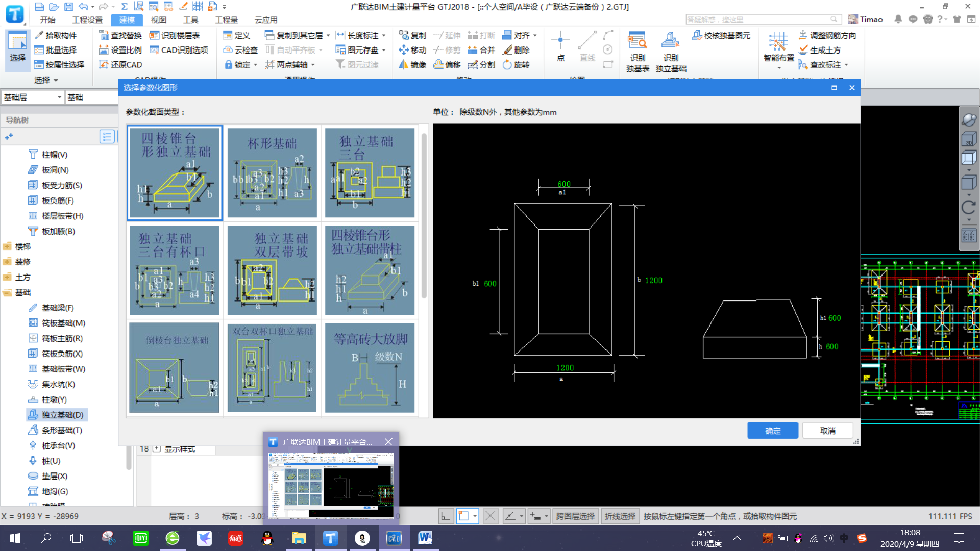Select 等高砖大放脚 section type thumbnail

tap(370, 367)
